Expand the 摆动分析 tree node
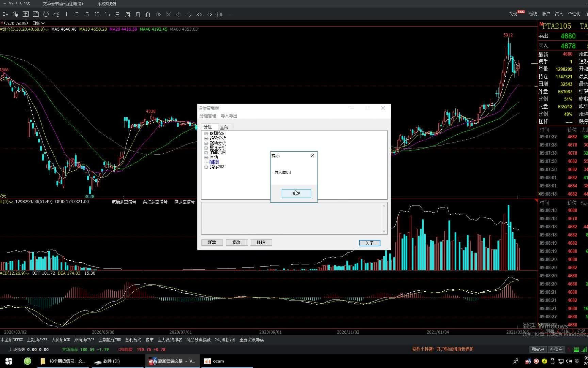The image size is (588, 368). 206,143
